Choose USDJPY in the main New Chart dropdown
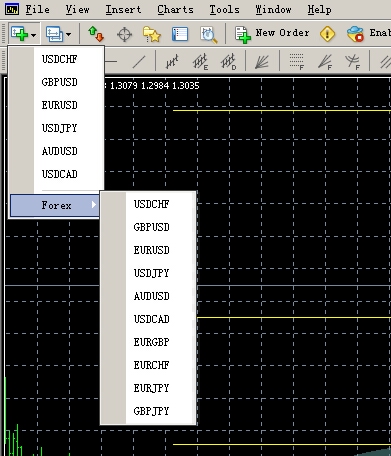The image size is (391, 456). 59,128
